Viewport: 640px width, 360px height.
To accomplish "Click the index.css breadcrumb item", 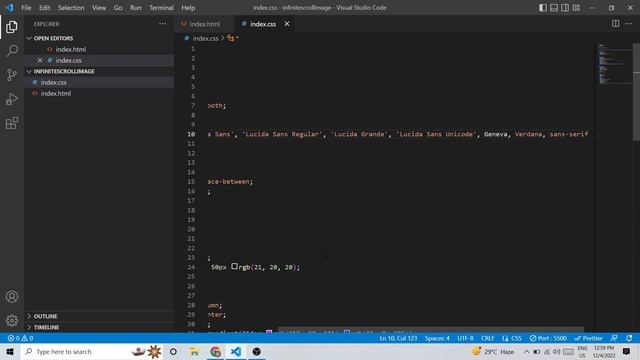I will click(x=205, y=38).
